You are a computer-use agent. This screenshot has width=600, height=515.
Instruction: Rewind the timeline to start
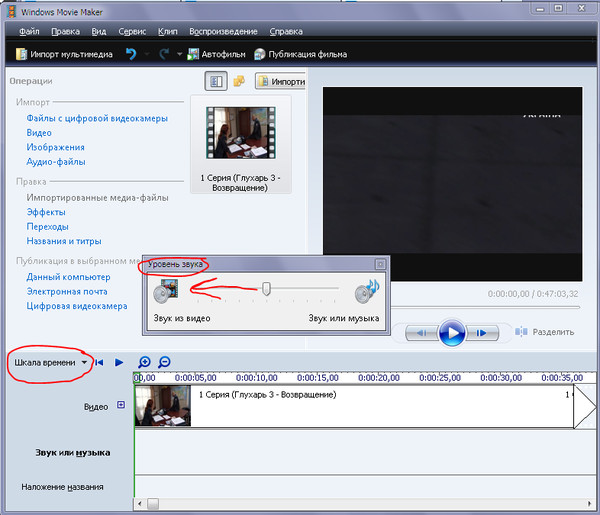[99, 362]
